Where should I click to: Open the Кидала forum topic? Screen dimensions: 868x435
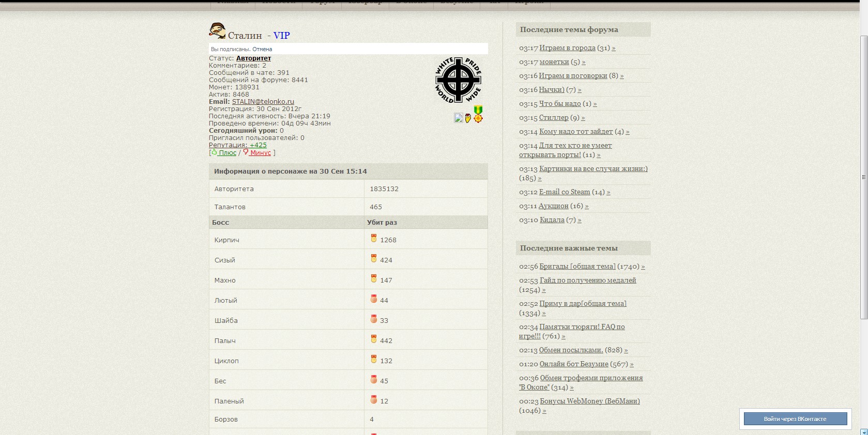[x=552, y=220]
